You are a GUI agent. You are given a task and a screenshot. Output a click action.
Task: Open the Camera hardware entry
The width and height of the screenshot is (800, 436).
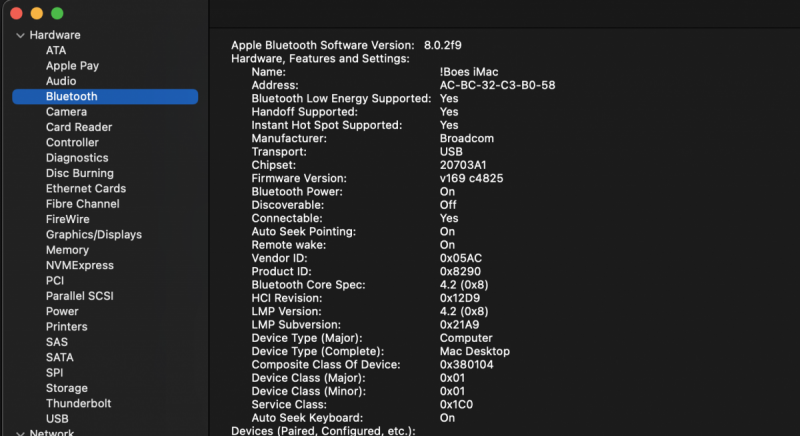(x=66, y=112)
